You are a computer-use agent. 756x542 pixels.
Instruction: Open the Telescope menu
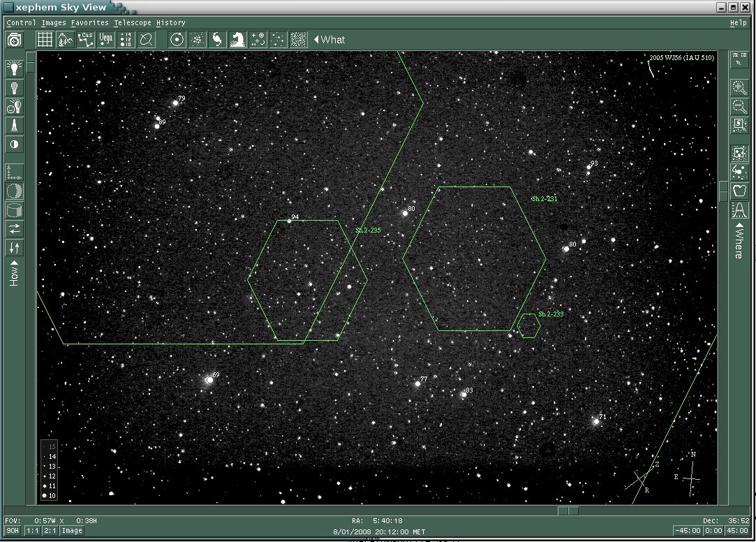tap(133, 22)
